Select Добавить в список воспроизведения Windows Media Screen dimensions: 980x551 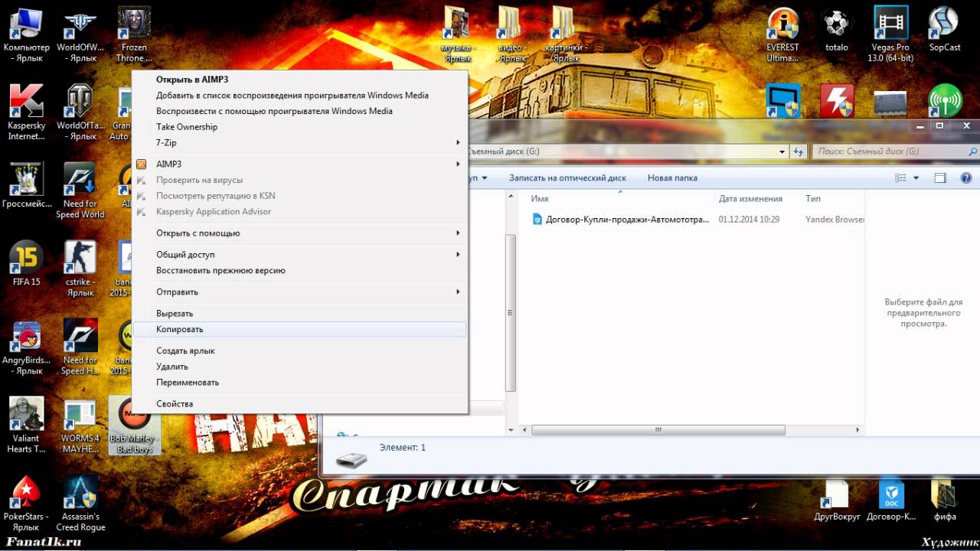[x=299, y=95]
